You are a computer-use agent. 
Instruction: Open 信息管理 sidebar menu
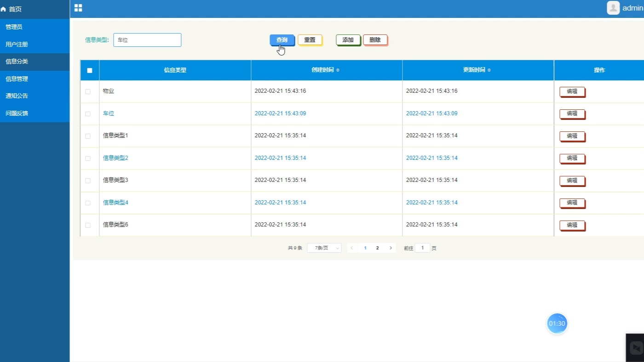click(x=34, y=79)
